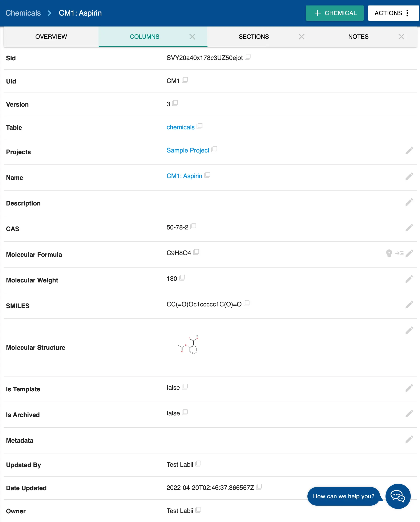The width and height of the screenshot is (420, 522).
Task: Switch to the OVERVIEW tab
Action: tap(51, 37)
